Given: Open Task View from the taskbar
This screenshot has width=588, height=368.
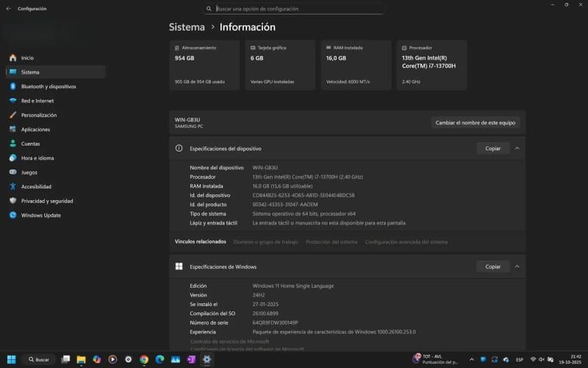Looking at the screenshot, I should point(65,359).
